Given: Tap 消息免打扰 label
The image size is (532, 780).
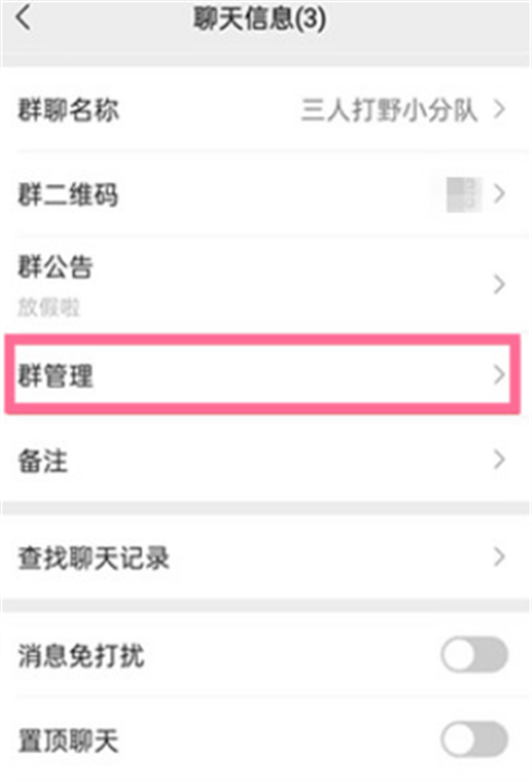Looking at the screenshot, I should 81,655.
